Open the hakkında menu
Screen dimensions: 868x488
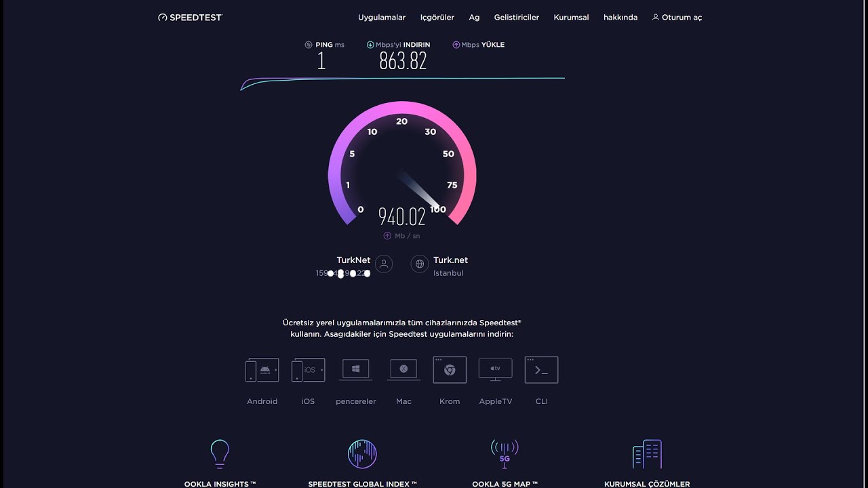620,18
